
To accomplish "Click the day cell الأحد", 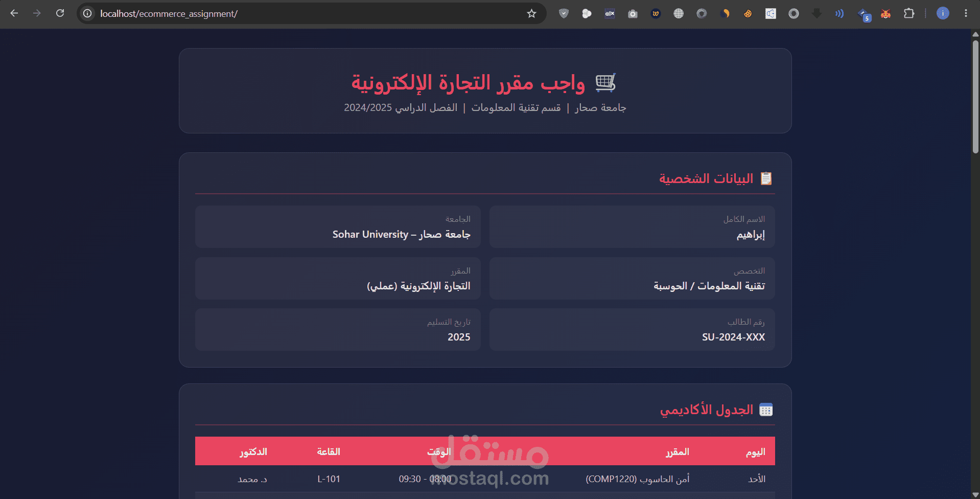I will [x=757, y=479].
